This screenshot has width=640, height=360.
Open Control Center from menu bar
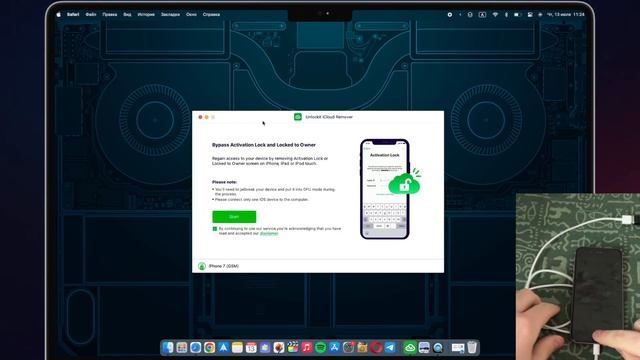530,14
